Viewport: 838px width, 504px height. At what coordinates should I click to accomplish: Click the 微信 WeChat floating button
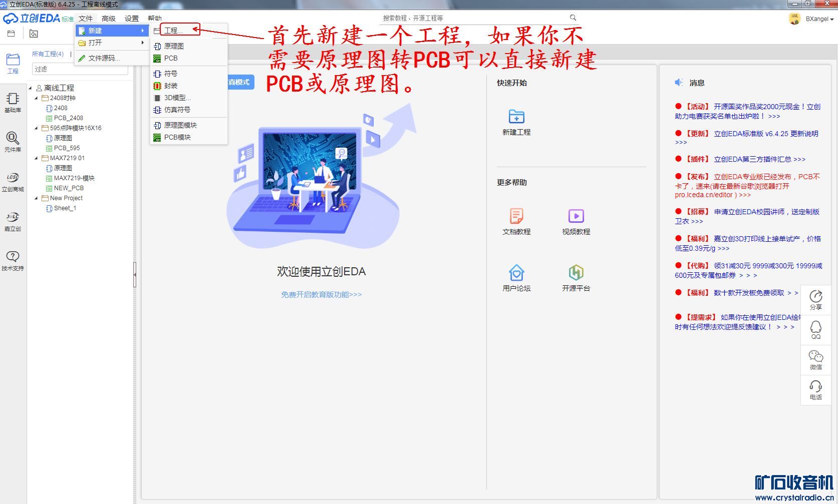[x=816, y=360]
